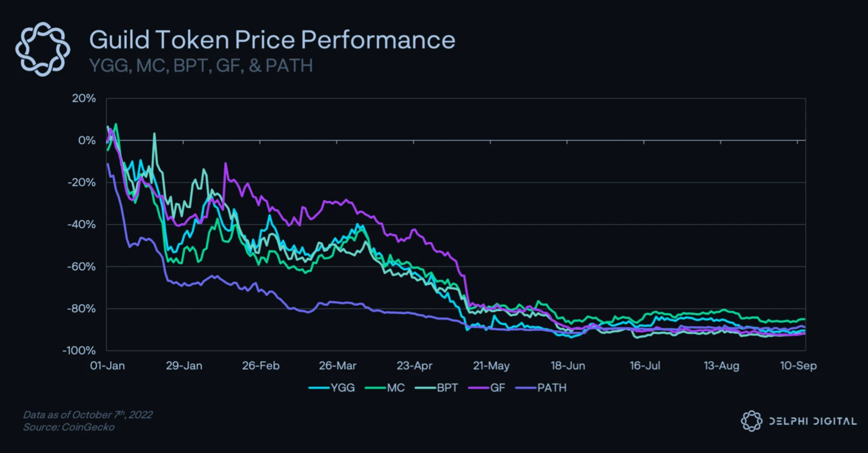Screen dimensions: 868x453
Task: Toggle the MC legend entry
Action: click(385, 388)
